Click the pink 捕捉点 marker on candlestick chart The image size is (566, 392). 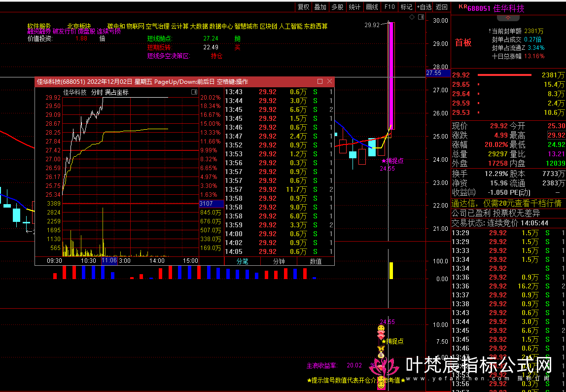(392, 161)
